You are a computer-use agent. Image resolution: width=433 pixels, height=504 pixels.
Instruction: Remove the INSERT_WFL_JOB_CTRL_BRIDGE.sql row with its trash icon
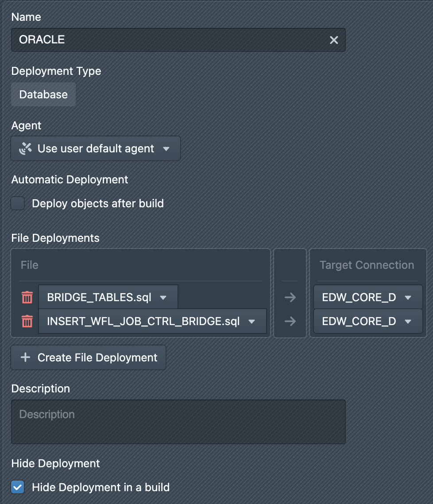(27, 322)
